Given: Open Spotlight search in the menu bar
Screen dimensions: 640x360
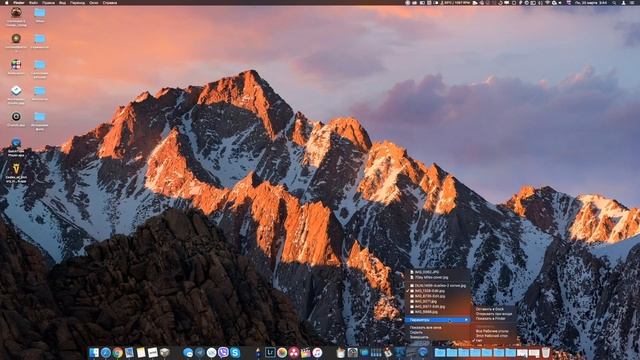Looking at the screenshot, I should pyautogui.click(x=614, y=2).
